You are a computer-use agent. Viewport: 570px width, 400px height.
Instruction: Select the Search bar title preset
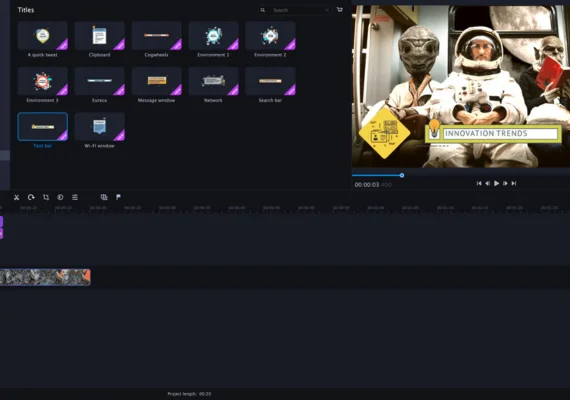(270, 81)
